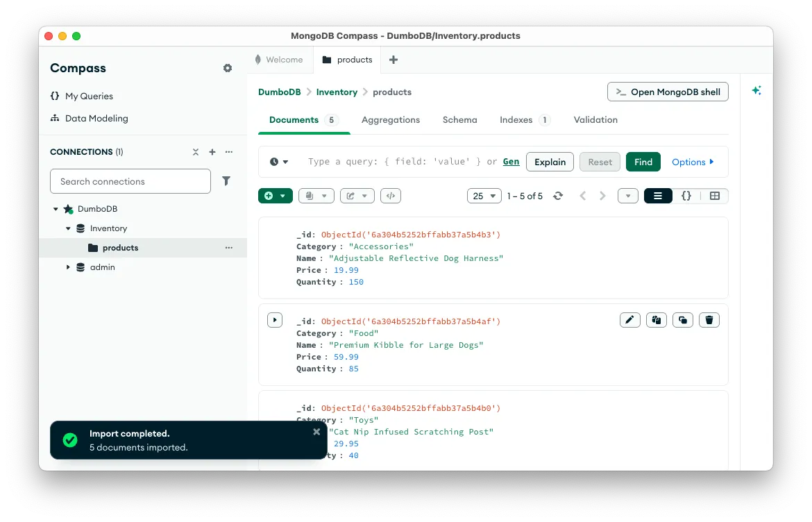Open the Indexes tab
Image resolution: width=812 pixels, height=522 pixels.
pyautogui.click(x=524, y=120)
